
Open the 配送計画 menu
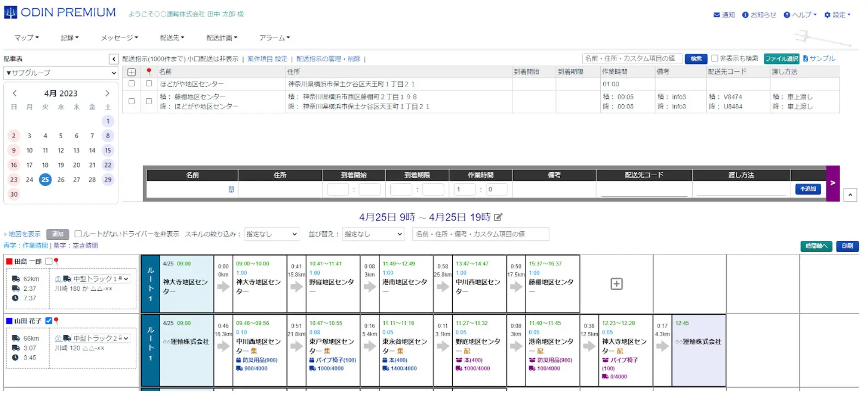click(x=221, y=38)
